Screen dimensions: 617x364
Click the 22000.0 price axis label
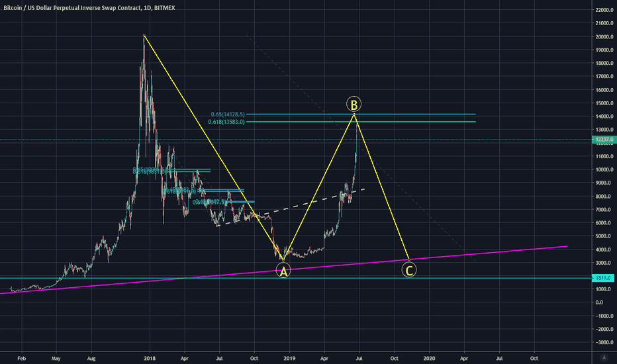605,10
